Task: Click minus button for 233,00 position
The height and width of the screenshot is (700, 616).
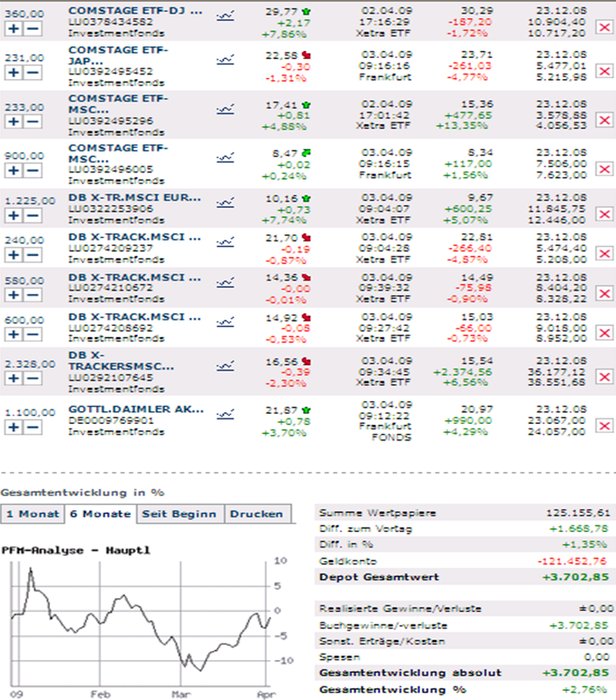Action: click(33, 122)
